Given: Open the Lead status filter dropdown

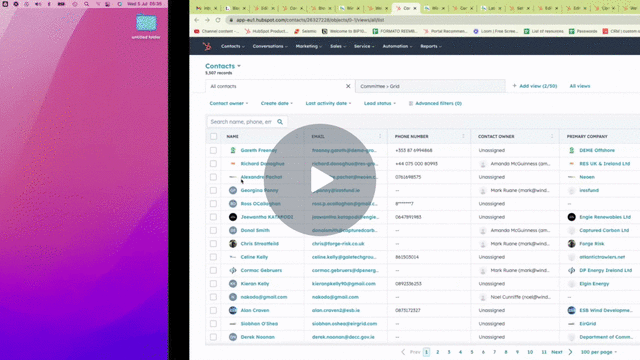Looking at the screenshot, I should point(380,103).
